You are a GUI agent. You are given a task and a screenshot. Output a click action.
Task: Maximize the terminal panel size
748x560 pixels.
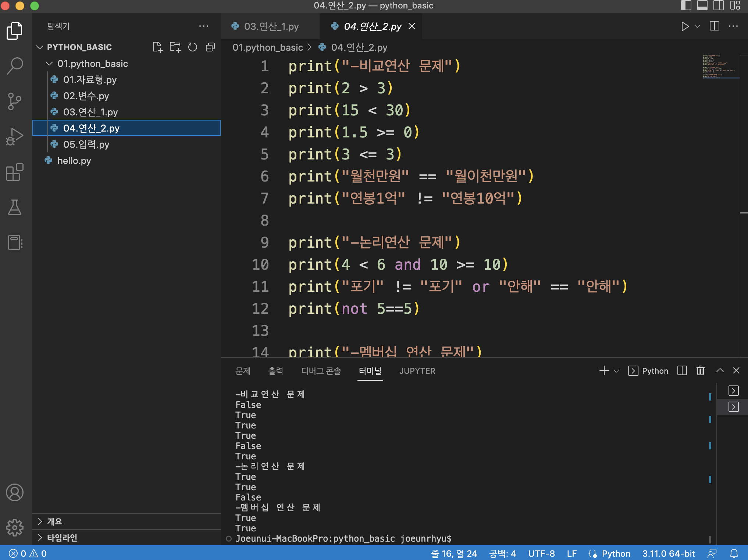(720, 370)
